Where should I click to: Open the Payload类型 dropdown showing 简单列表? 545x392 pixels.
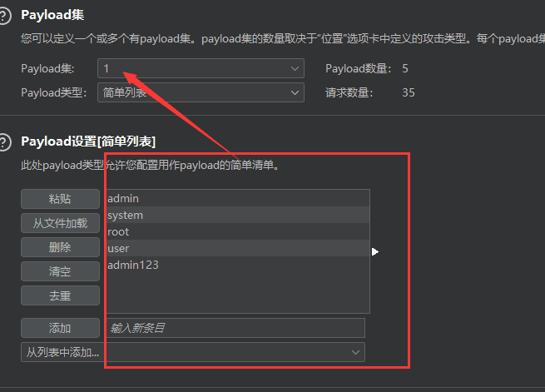(201, 92)
